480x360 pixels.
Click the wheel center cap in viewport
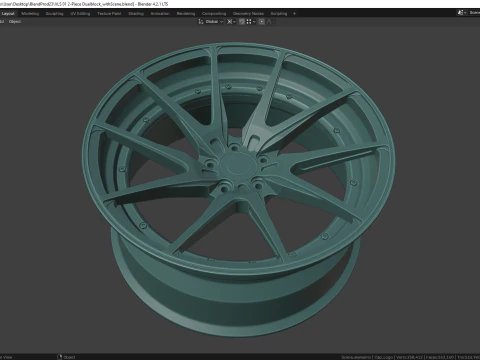pyautogui.click(x=238, y=165)
